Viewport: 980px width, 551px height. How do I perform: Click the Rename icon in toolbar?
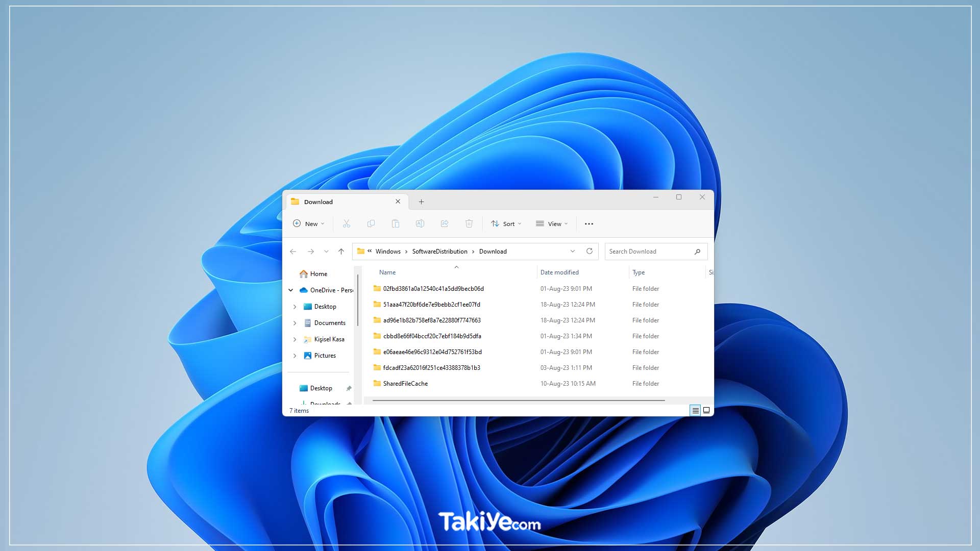(x=420, y=223)
